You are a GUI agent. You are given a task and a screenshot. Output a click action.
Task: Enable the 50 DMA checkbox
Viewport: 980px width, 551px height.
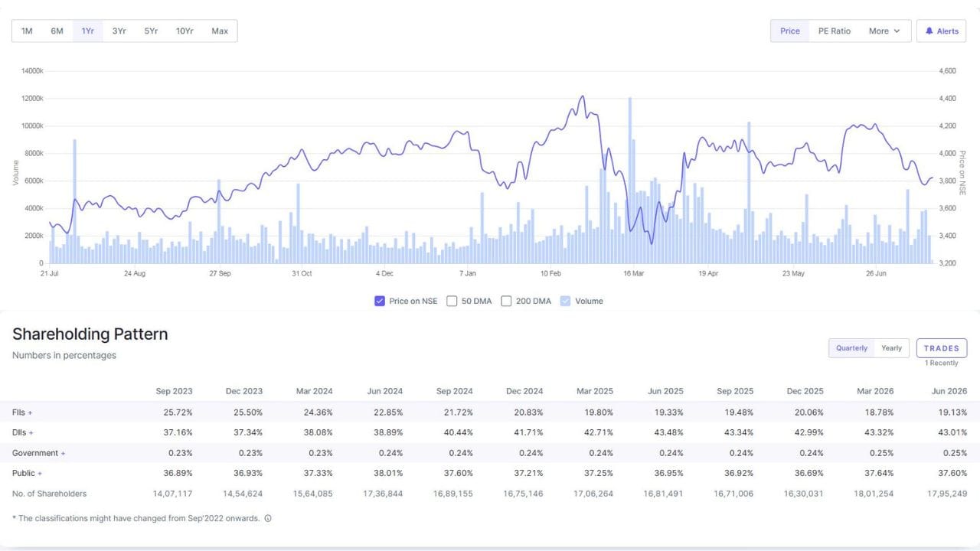(452, 301)
